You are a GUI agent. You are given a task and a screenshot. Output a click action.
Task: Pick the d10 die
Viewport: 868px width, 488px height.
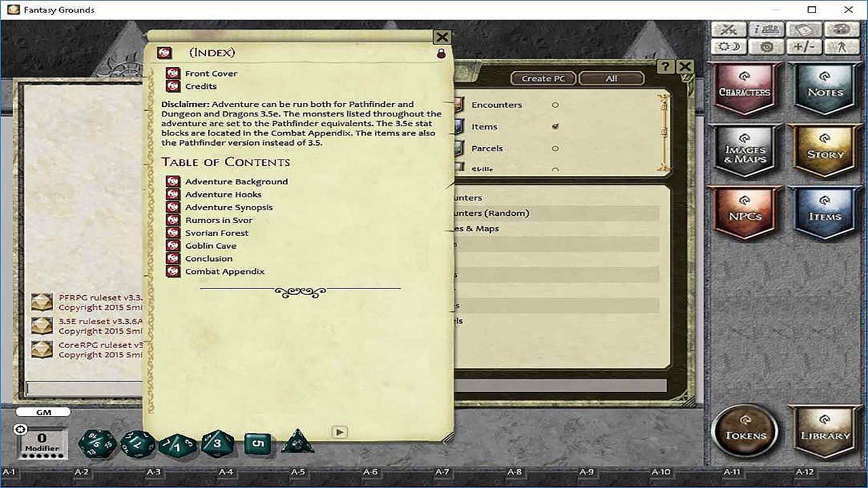point(178,445)
